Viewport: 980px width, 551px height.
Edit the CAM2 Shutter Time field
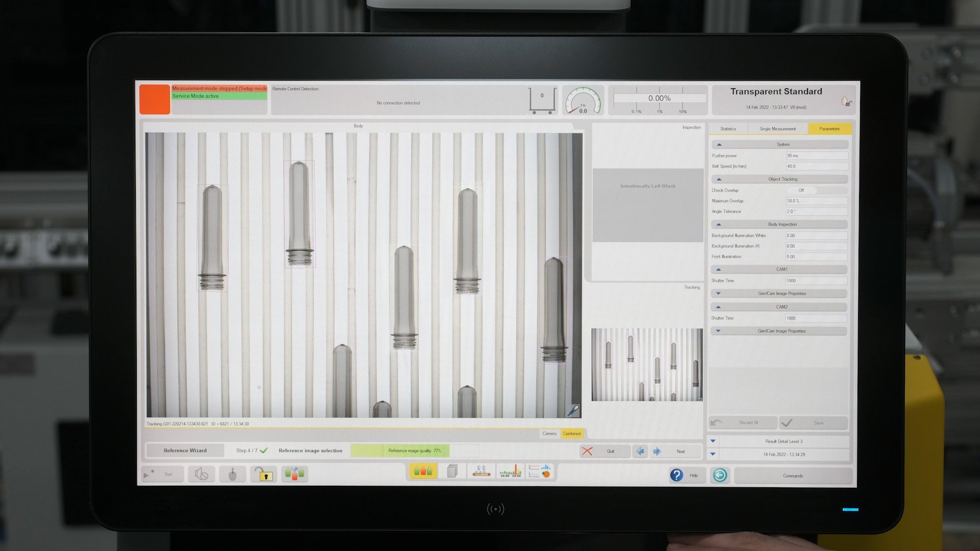click(816, 317)
